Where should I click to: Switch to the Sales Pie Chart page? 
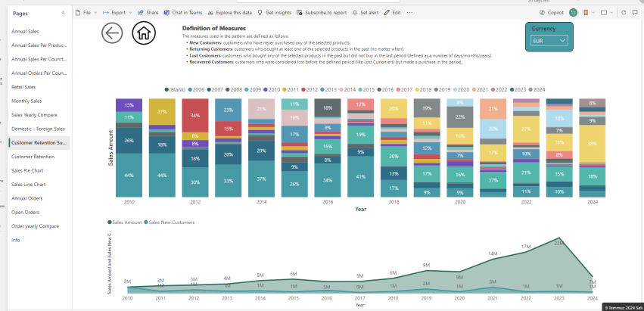(x=29, y=170)
